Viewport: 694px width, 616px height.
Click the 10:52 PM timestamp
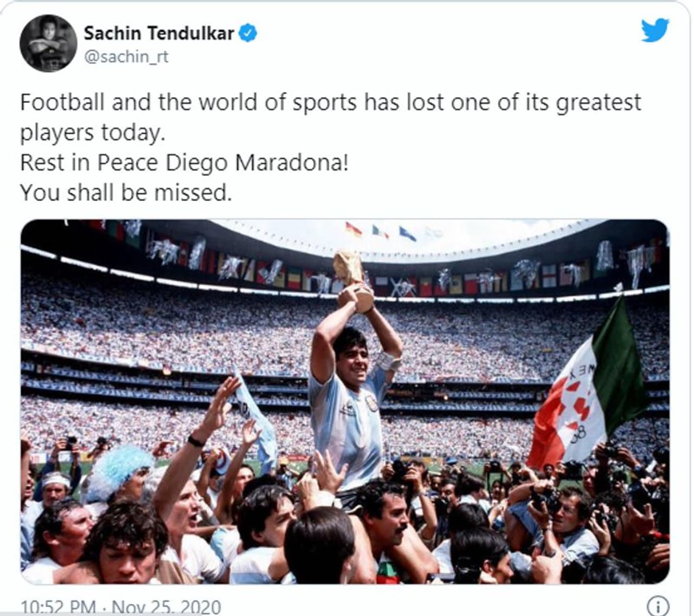point(59,606)
